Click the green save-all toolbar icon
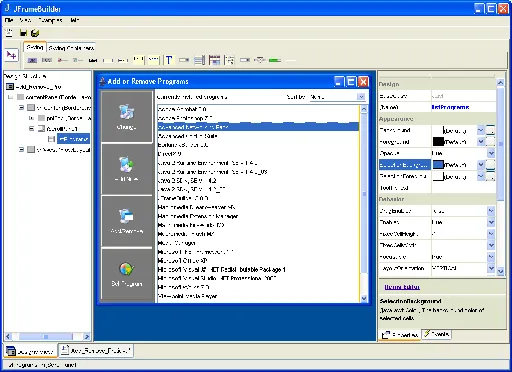Screen dimensions: 512x372 [x=35, y=33]
